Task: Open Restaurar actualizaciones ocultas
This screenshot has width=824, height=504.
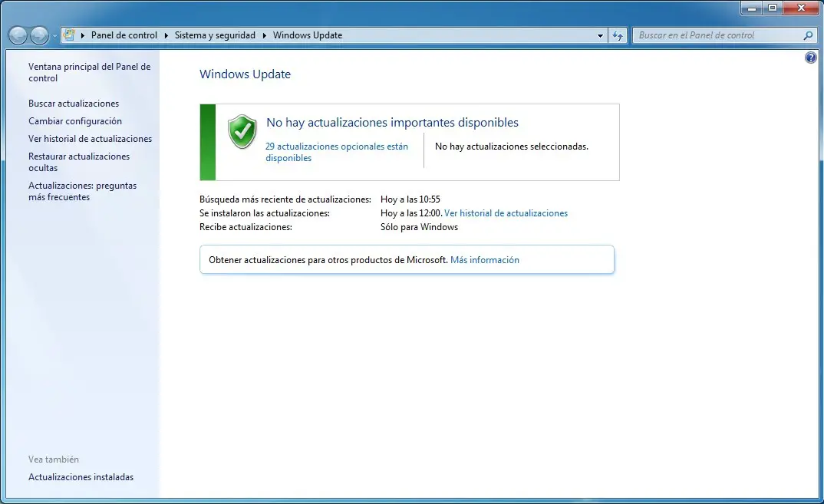Action: tap(79, 162)
